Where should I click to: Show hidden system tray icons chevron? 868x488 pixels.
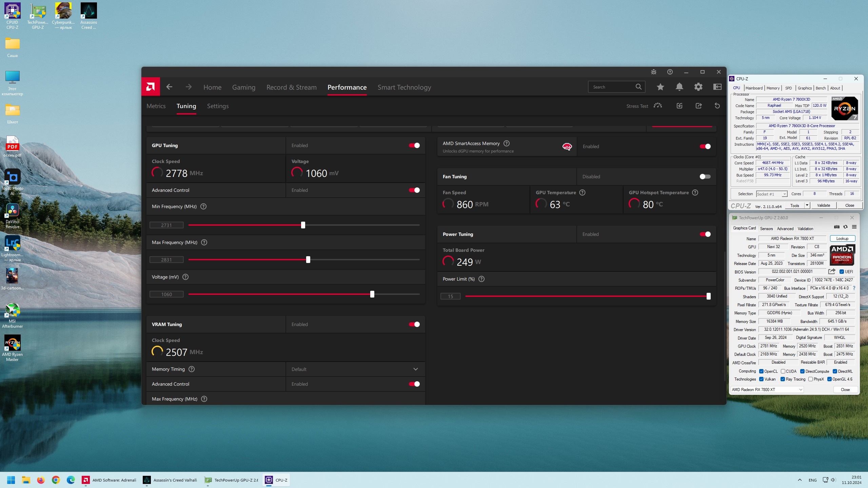[800, 480]
